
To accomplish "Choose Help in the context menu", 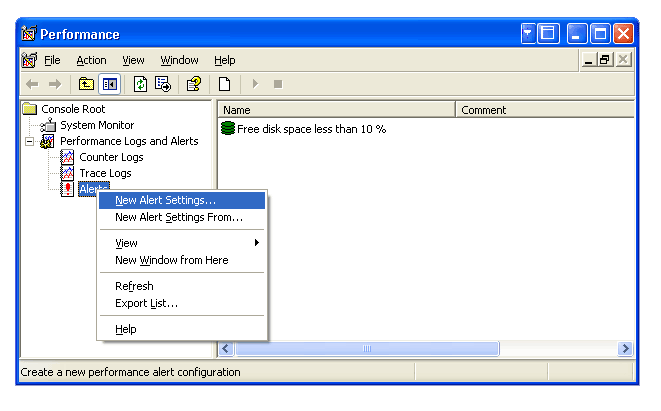I will 182,329.
